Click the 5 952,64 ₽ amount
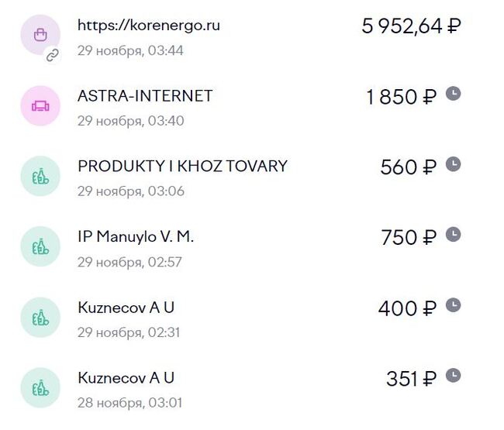 (411, 26)
